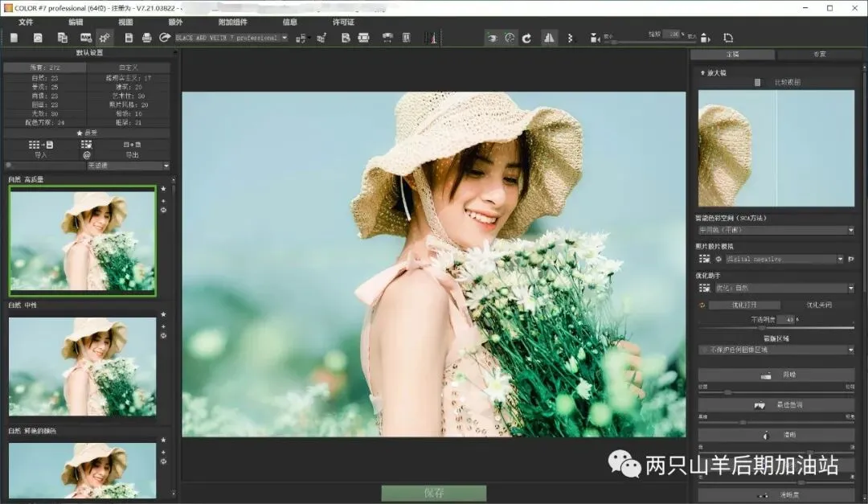868x504 pixels.
Task: Click the optimization on button
Action: coord(744,305)
